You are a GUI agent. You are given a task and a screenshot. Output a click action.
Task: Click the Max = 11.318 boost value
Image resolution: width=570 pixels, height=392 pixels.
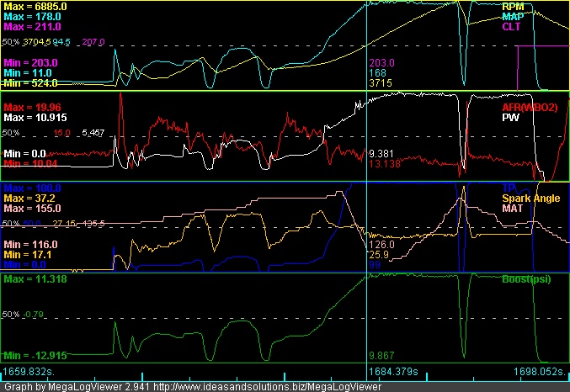[x=35, y=279]
